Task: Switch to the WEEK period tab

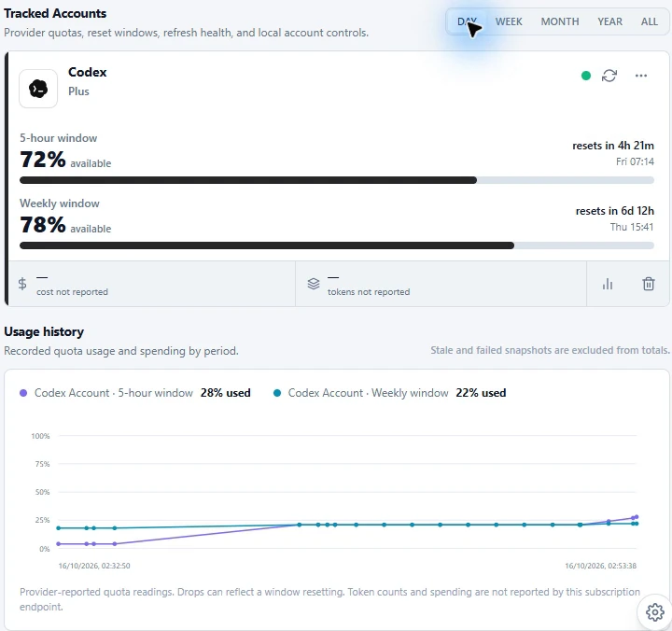Action: pos(509,21)
